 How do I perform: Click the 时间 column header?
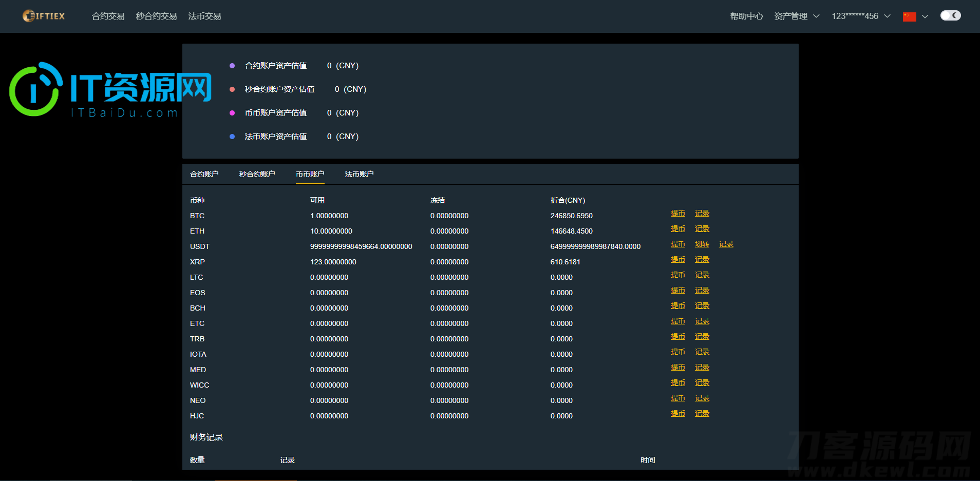pos(648,460)
